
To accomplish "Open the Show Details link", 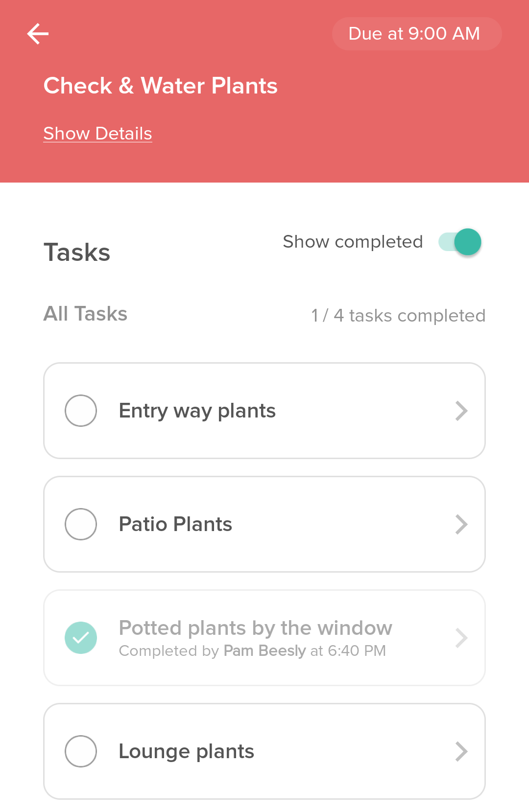I will 97,134.
